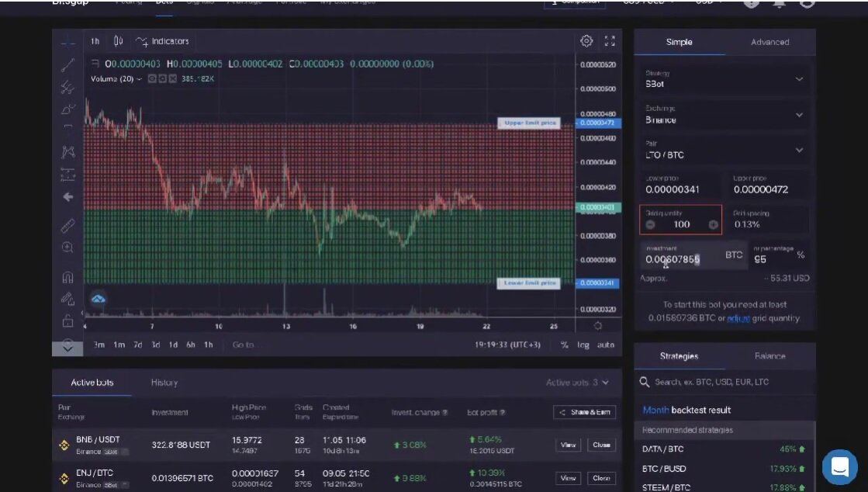Change the candlestick chart style
This screenshot has height=492, width=868.
pos(118,41)
